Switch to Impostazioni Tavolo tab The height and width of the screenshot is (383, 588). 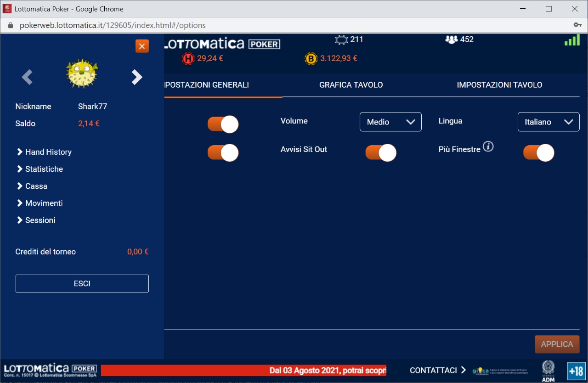(x=499, y=85)
